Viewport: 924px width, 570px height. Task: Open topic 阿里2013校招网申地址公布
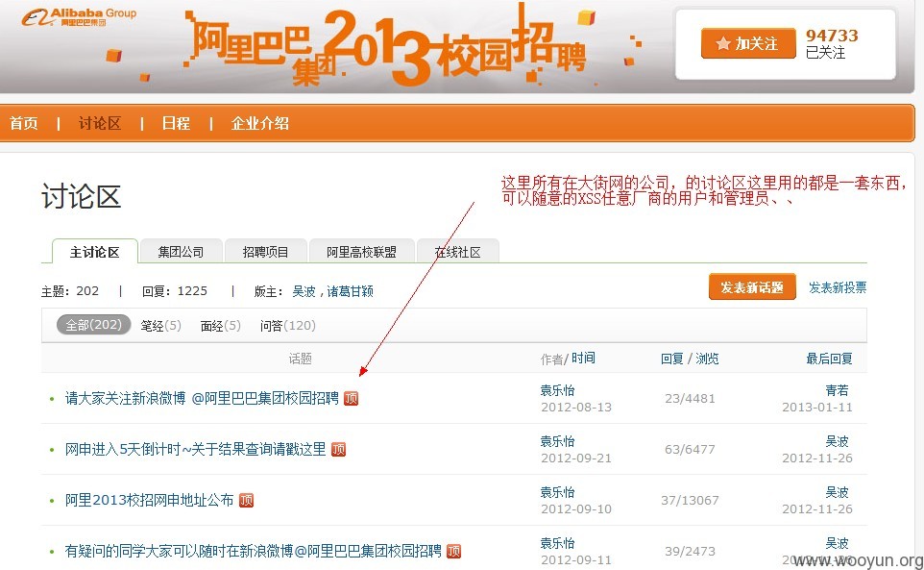(149, 500)
